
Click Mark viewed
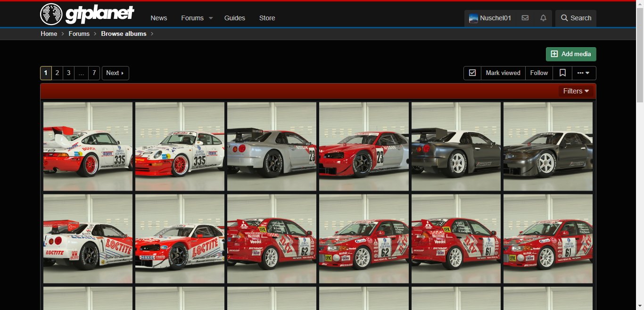[x=503, y=73]
